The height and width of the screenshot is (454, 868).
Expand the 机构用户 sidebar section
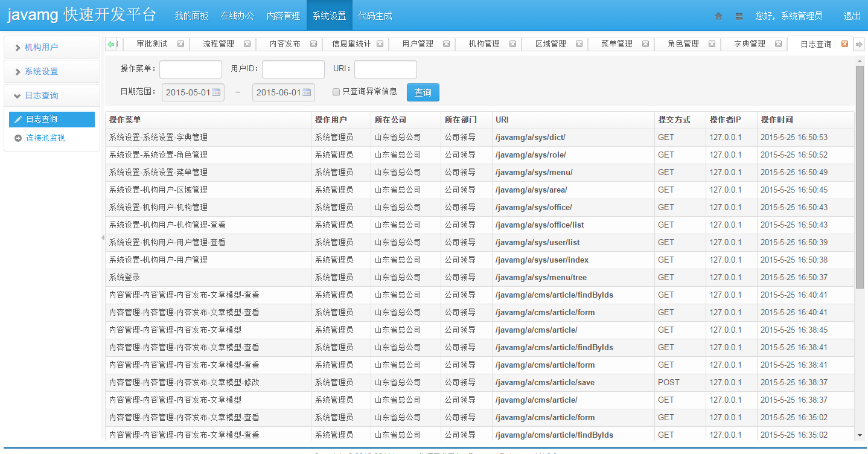point(51,47)
